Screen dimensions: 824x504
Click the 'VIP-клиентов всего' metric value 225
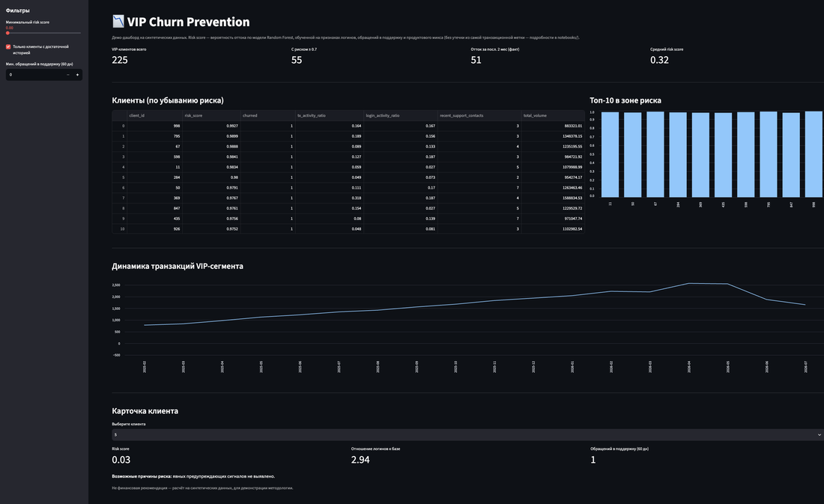pyautogui.click(x=120, y=60)
